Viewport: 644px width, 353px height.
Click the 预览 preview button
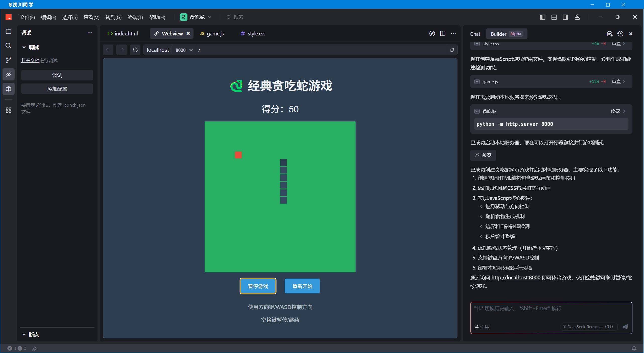(483, 155)
